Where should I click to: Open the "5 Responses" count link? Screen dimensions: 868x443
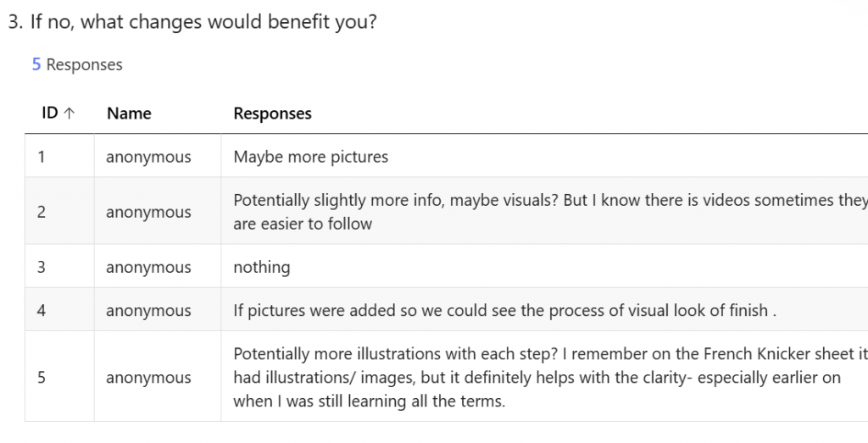click(x=77, y=64)
